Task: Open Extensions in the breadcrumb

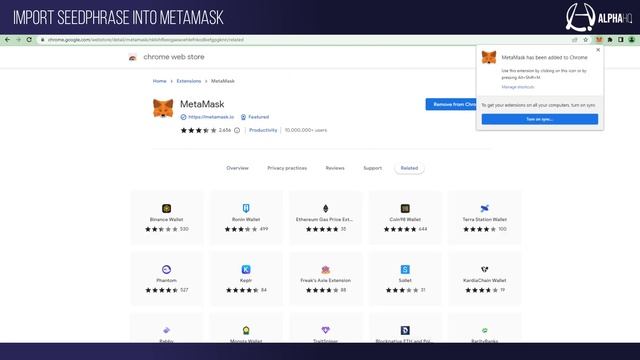Action: click(x=189, y=81)
